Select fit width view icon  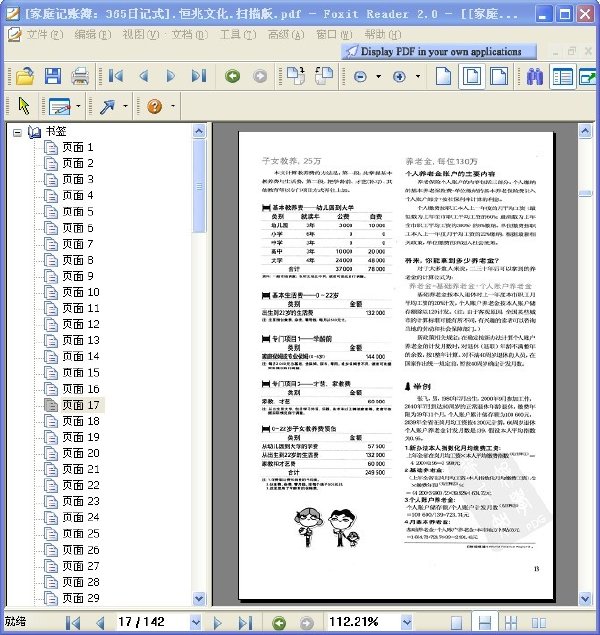(x=499, y=76)
